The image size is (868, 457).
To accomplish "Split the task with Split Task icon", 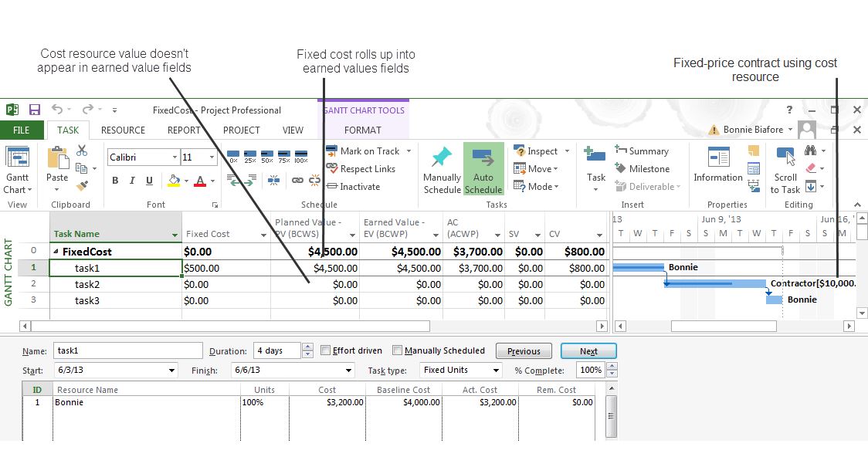I will [273, 180].
